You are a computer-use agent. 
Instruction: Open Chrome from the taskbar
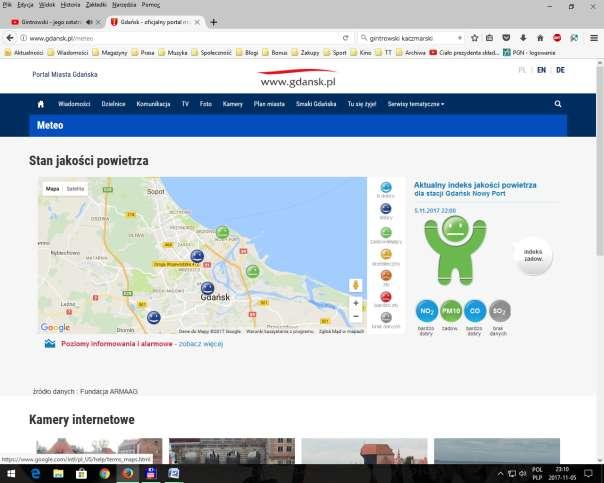(104, 474)
